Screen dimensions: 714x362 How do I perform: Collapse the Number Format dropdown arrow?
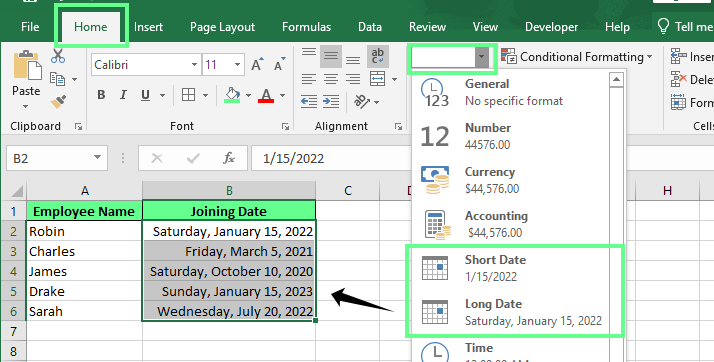(x=482, y=58)
